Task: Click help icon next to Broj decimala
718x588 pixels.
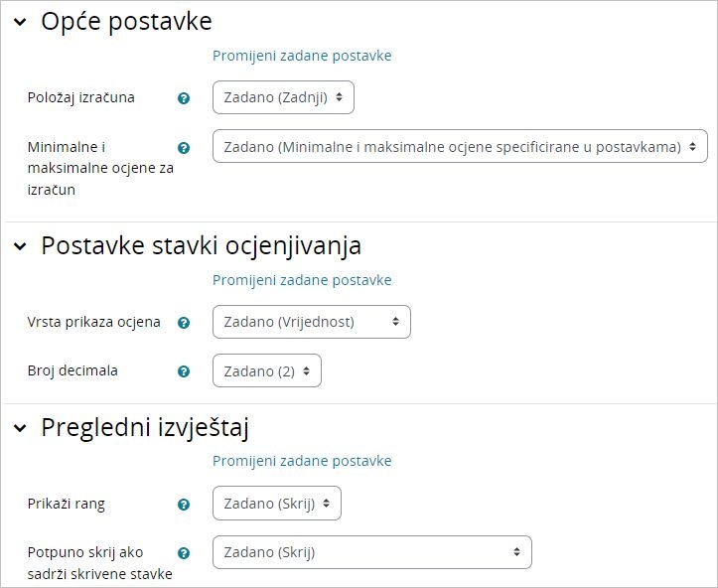Action: pyautogui.click(x=184, y=371)
